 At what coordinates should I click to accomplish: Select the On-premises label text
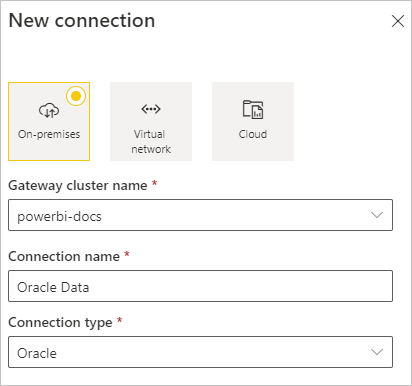(x=49, y=134)
